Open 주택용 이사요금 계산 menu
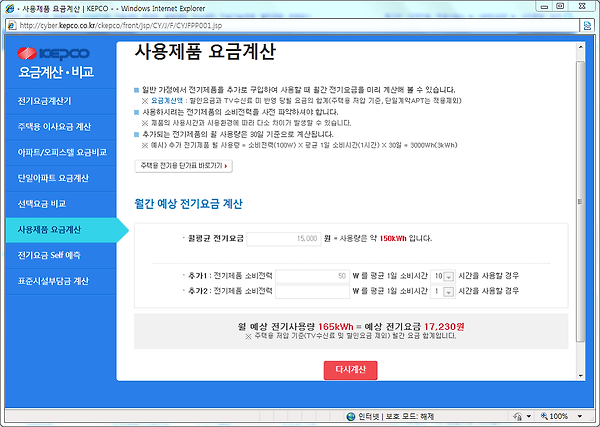600x427 pixels. click(54, 127)
